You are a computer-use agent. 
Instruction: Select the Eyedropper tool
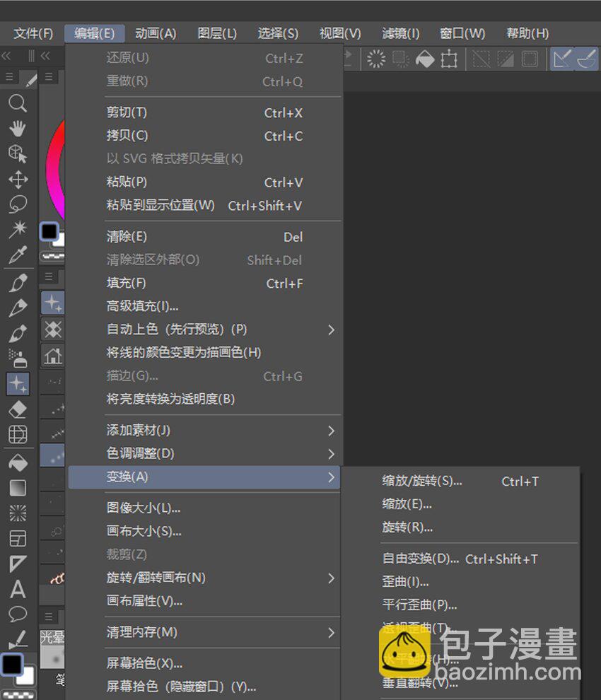click(18, 255)
